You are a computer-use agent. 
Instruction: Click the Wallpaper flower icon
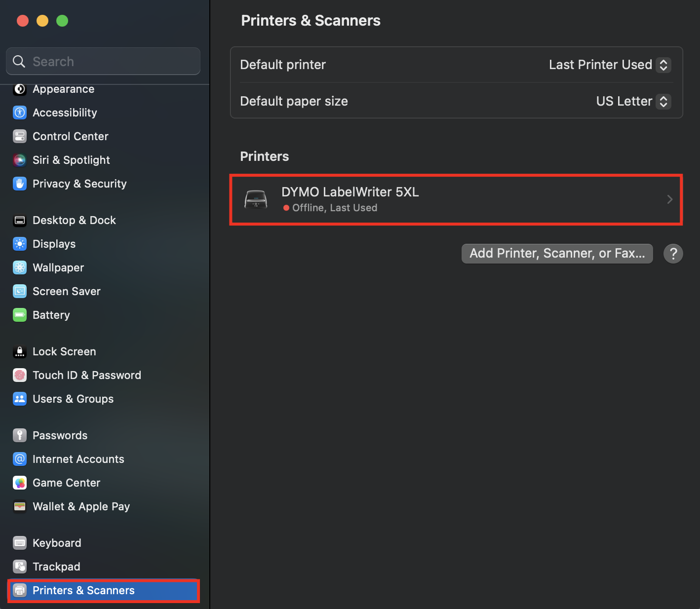pos(20,267)
